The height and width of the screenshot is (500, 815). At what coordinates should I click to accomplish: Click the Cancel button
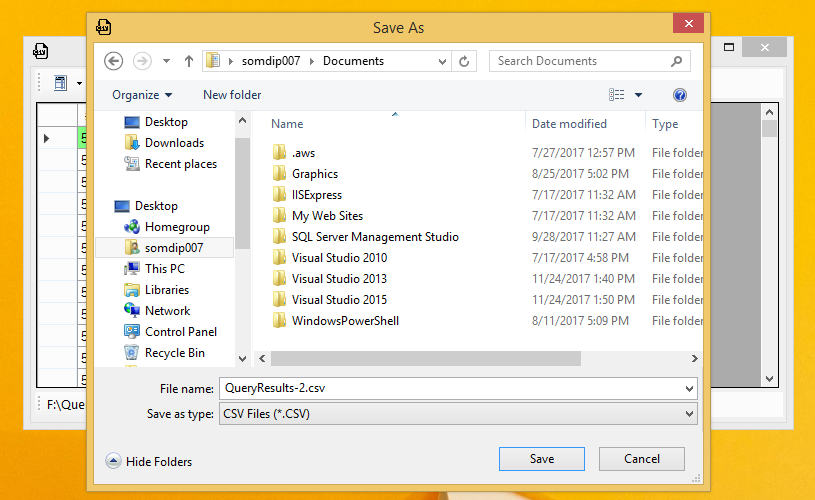coord(641,459)
